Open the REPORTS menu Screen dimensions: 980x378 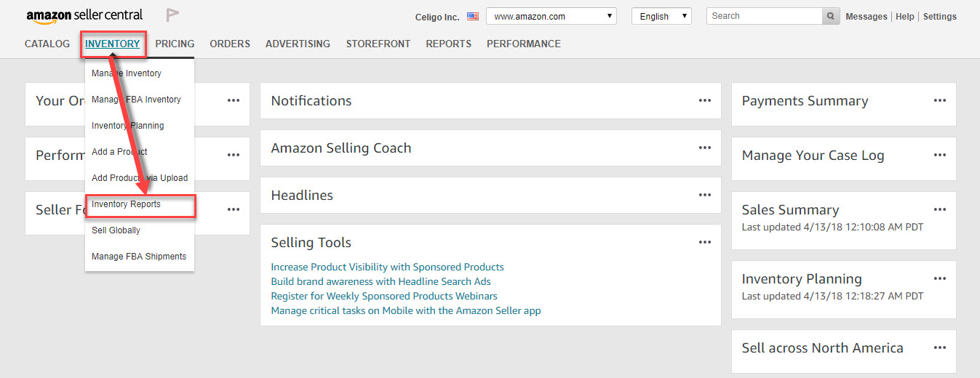point(449,44)
